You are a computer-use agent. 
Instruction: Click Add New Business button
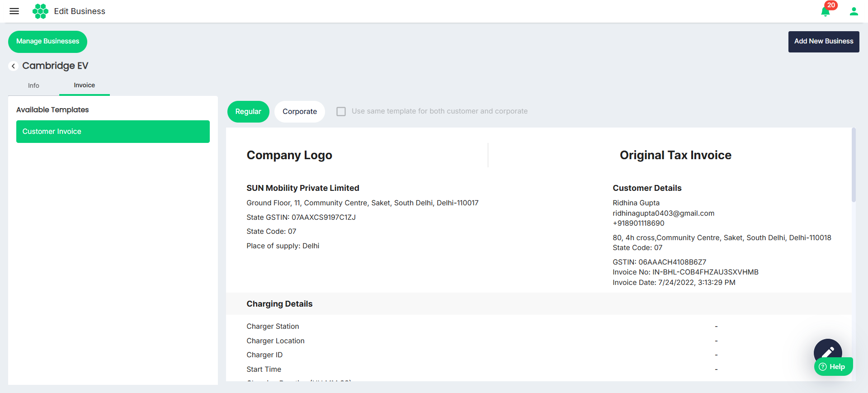(x=824, y=42)
